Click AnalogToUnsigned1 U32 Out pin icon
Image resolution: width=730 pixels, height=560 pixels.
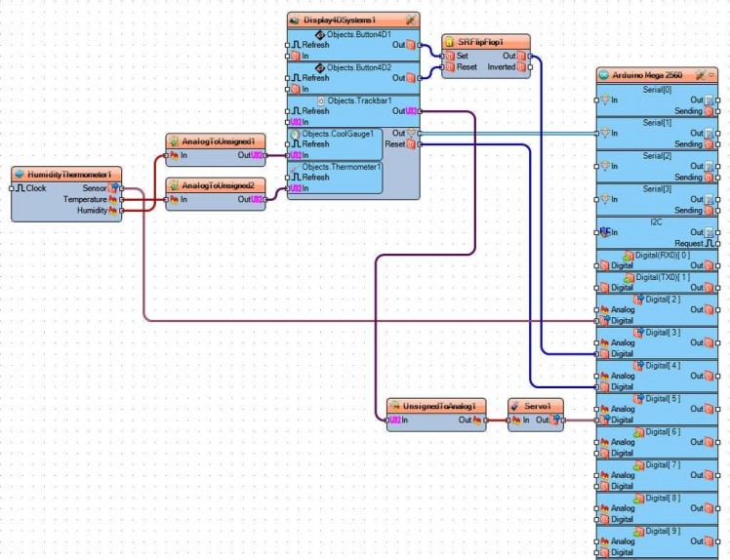tap(257, 155)
